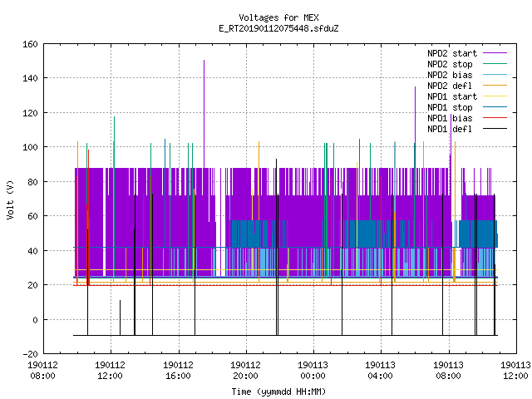Click the 190112 20:00 x-axis tick label
Image resolution: width=532 pixels, height=399 pixels.
point(245,371)
